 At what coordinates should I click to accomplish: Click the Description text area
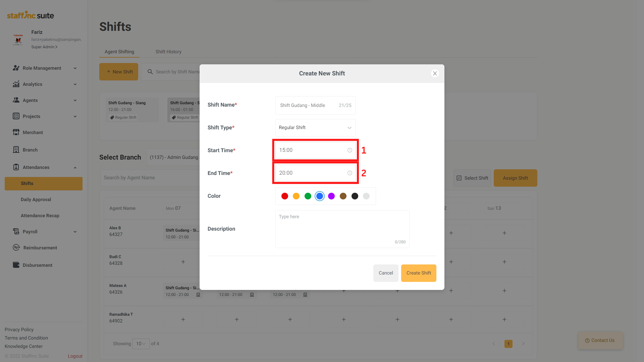pos(342,229)
